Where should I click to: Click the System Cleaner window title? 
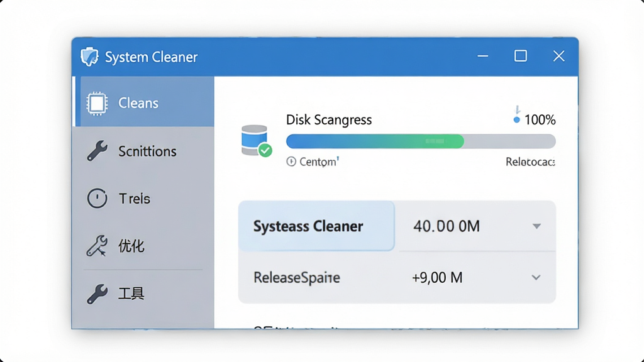coord(151,57)
